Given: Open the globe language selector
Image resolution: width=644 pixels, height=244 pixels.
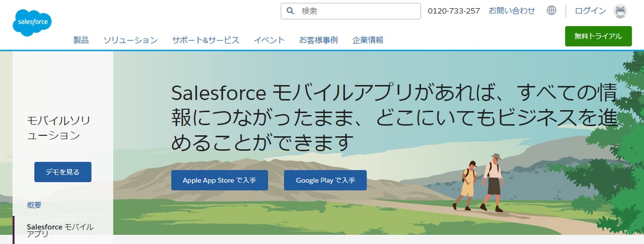Looking at the screenshot, I should pos(552,11).
